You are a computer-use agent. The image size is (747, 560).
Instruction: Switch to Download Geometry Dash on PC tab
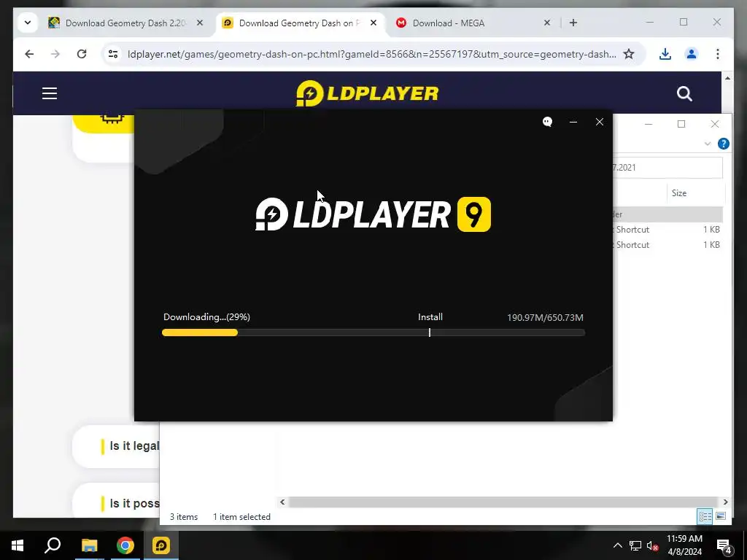pos(299,23)
